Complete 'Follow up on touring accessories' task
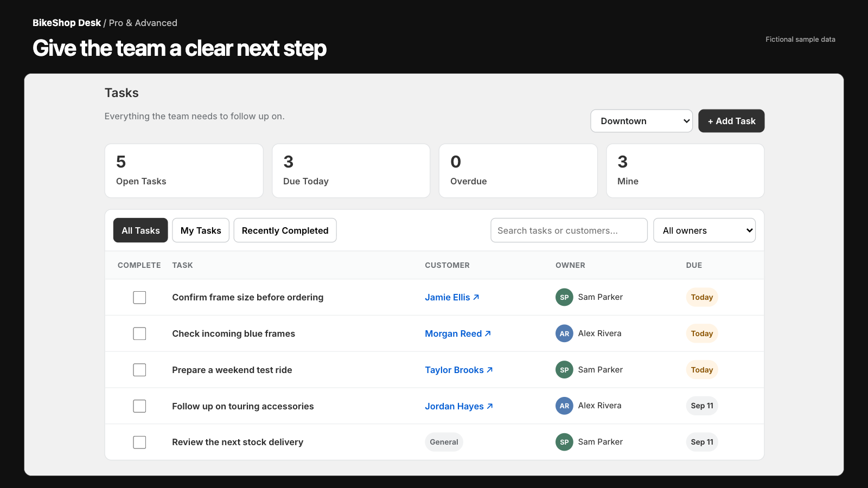 tap(139, 406)
